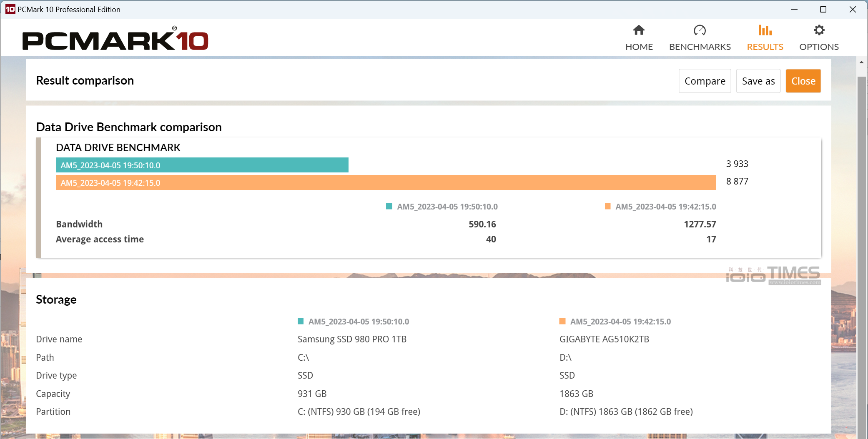Select bandwidth value 590.16
The image size is (868, 439).
pos(482,224)
